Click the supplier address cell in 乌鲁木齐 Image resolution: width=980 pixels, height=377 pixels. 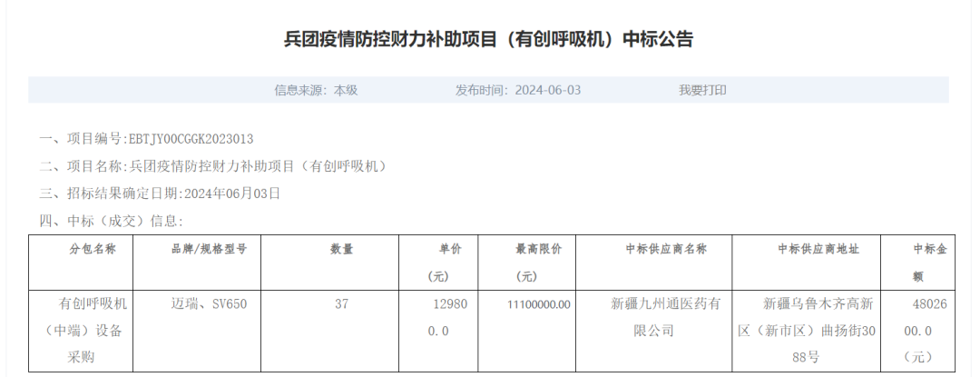[x=806, y=330]
